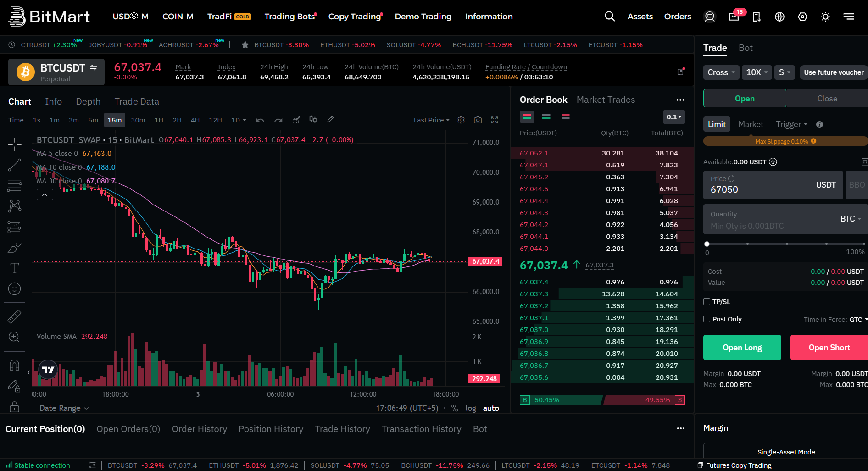Open the emoji sticker tool
Screen dimensions: 868x471
click(x=15, y=289)
